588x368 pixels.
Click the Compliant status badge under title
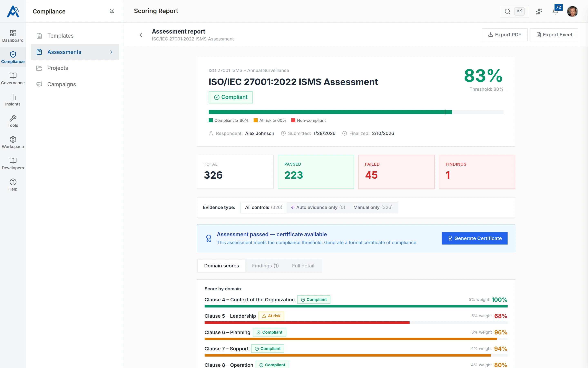click(230, 97)
